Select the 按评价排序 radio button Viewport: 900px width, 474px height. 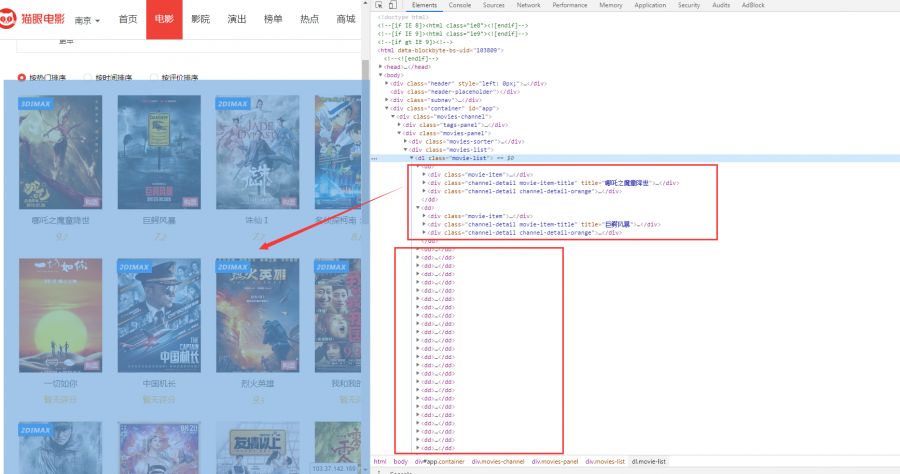click(x=154, y=77)
